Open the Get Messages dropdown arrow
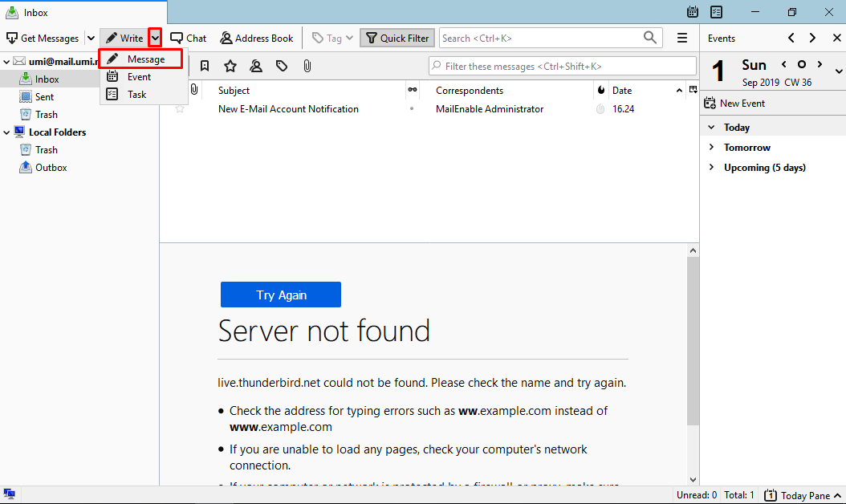846x504 pixels. [91, 39]
